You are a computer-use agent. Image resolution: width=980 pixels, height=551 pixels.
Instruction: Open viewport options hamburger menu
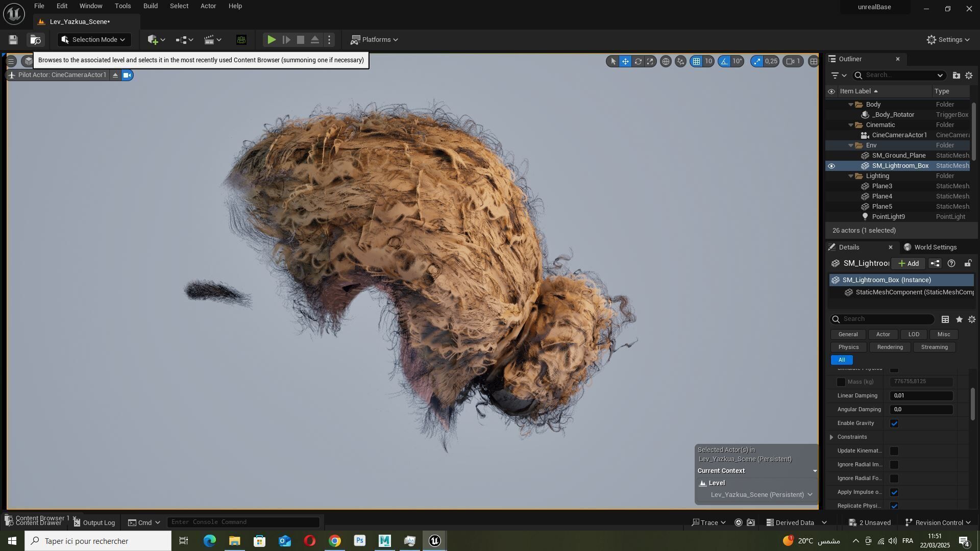click(11, 61)
